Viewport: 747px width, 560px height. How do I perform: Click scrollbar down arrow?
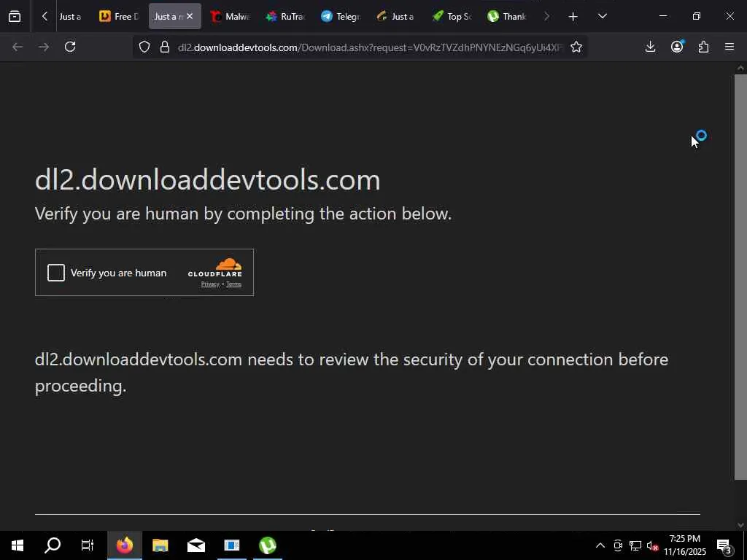(x=740, y=525)
